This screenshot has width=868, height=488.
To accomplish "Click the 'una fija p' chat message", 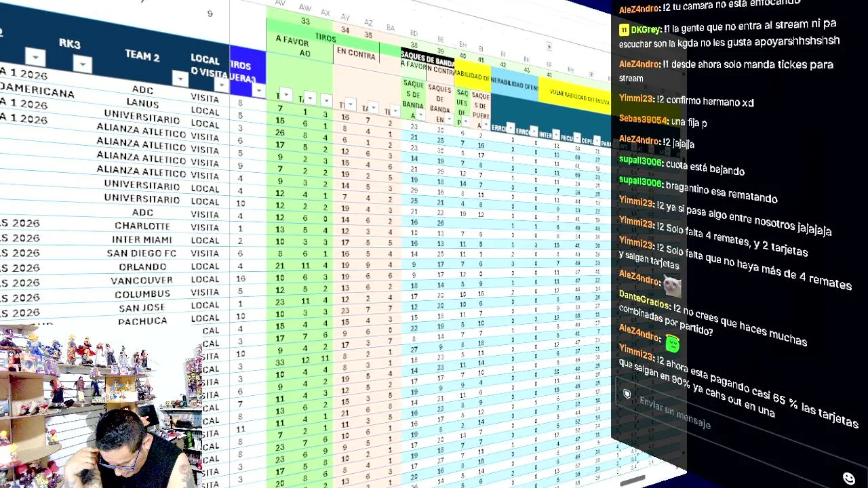I will [689, 122].
